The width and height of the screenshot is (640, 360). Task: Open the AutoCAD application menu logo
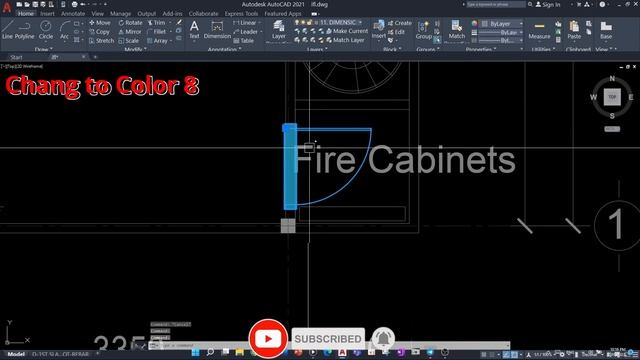click(x=7, y=7)
